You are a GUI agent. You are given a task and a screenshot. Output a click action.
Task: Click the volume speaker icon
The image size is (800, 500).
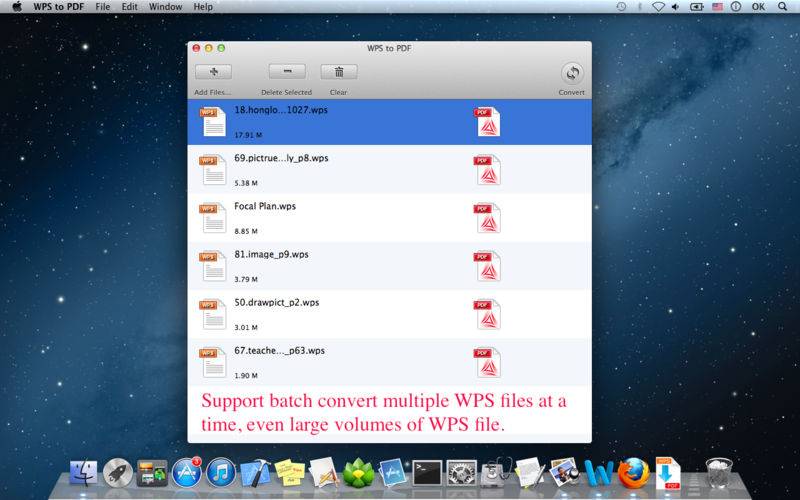pyautogui.click(x=676, y=7)
